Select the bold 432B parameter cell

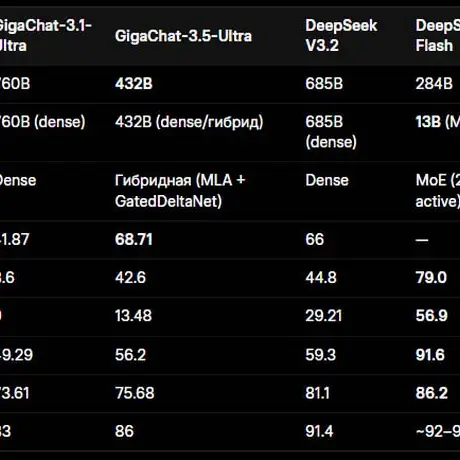(134, 84)
